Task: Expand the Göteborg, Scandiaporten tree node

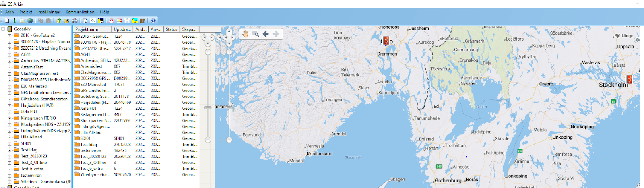Action: click(10, 99)
